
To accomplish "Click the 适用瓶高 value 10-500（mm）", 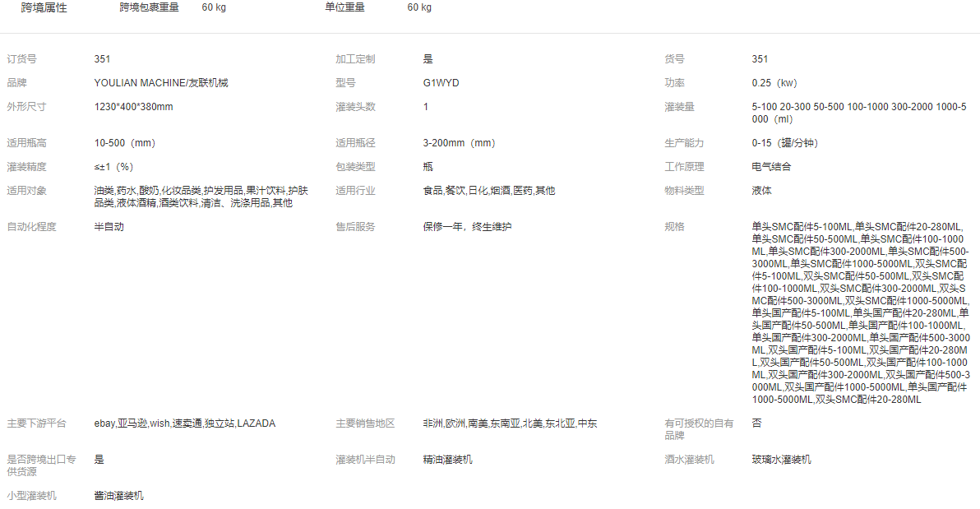I will click(125, 143).
